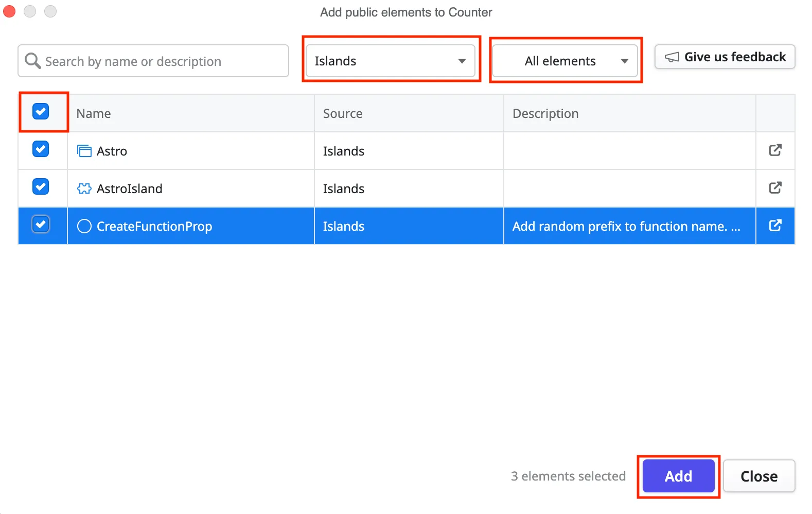Sort by the Description column header

(x=629, y=113)
